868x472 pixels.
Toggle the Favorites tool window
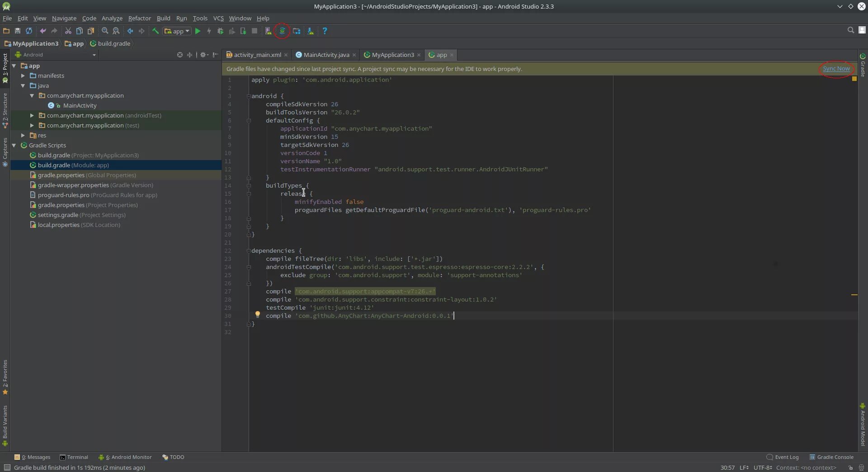point(5,377)
